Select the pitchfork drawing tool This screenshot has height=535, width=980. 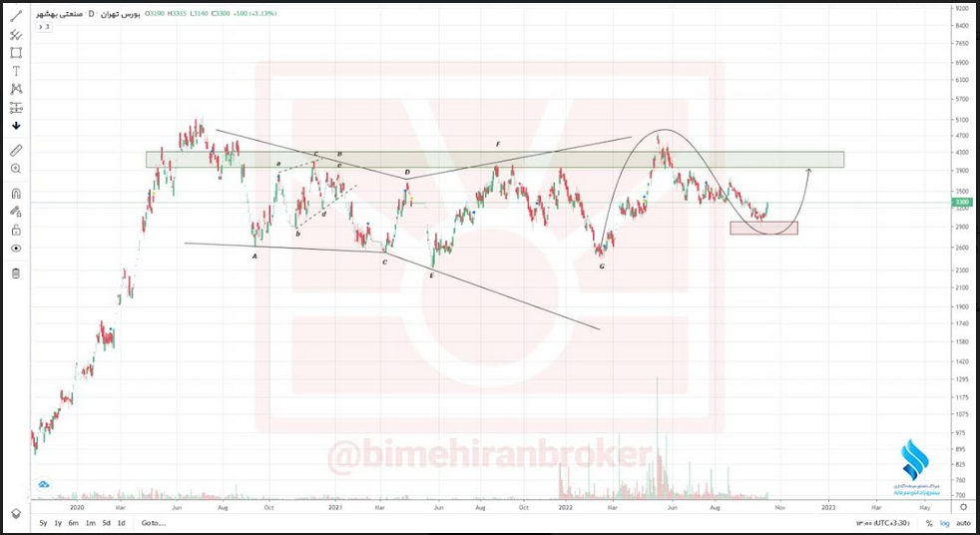(16, 35)
